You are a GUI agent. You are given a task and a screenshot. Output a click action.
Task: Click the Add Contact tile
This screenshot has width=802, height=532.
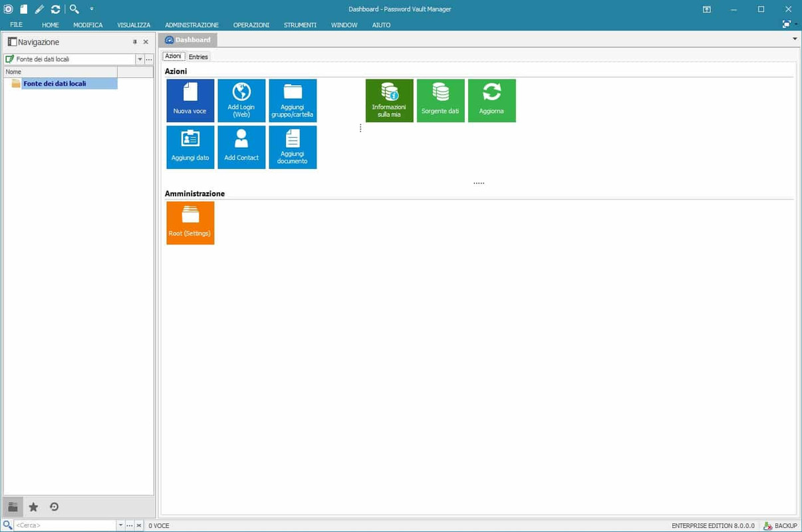[241, 147]
